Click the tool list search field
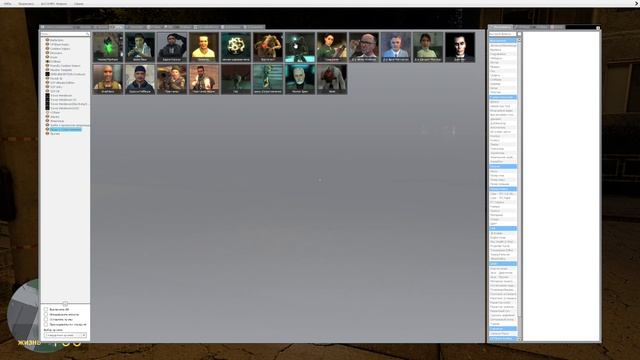640x360 pixels. click(502, 34)
